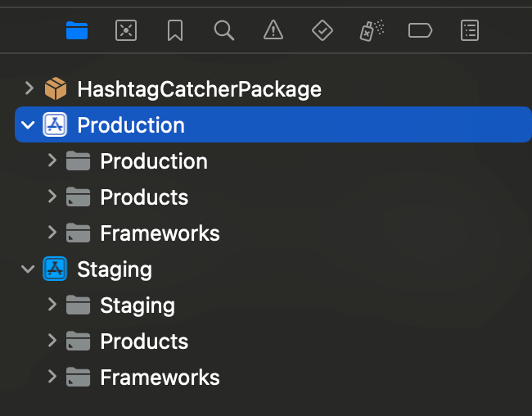Expand the HashtagCatcherPackage chevron
The width and height of the screenshot is (532, 416).
pos(29,88)
